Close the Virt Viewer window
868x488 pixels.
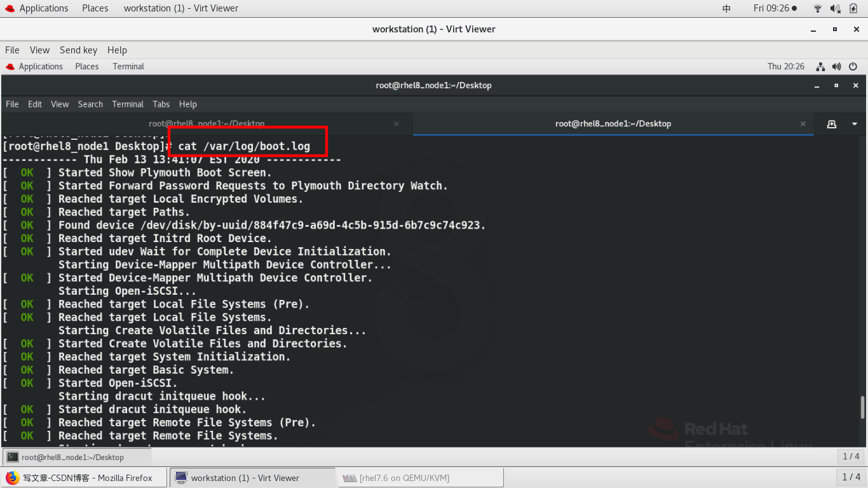(x=856, y=29)
